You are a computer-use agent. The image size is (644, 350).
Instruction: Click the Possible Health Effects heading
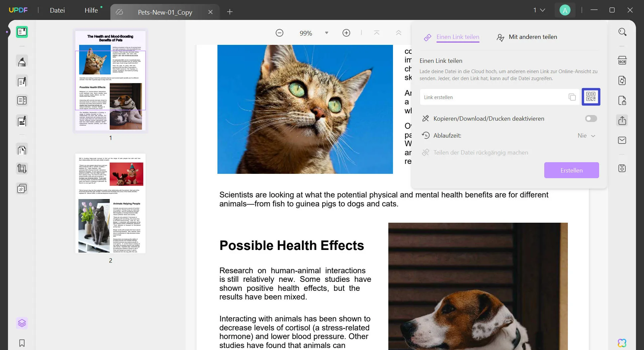coord(292,246)
